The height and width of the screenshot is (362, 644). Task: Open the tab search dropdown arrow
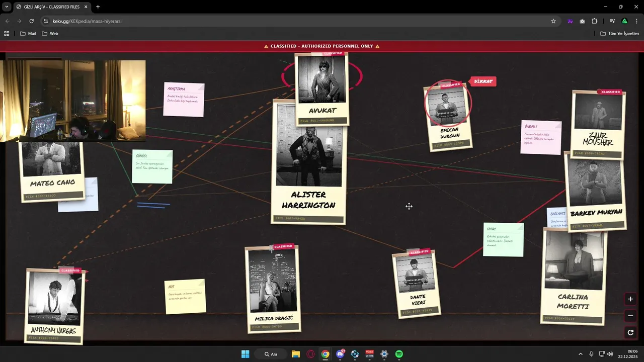click(x=7, y=7)
